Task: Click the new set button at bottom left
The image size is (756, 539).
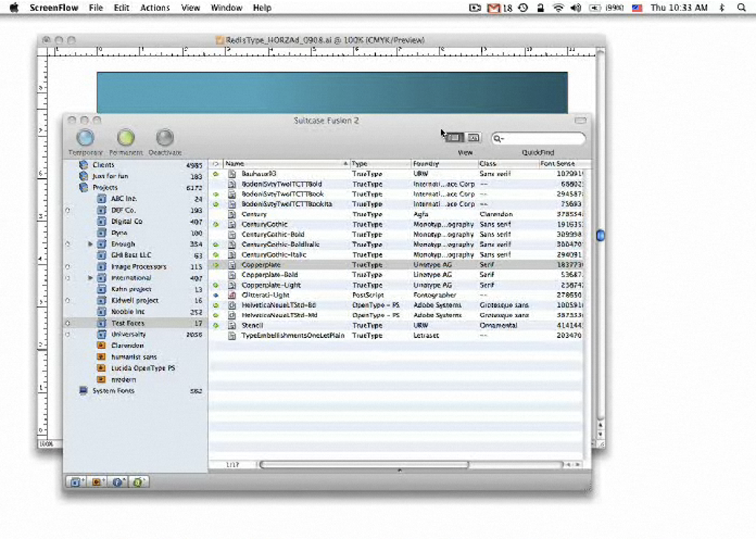Action: click(76, 482)
